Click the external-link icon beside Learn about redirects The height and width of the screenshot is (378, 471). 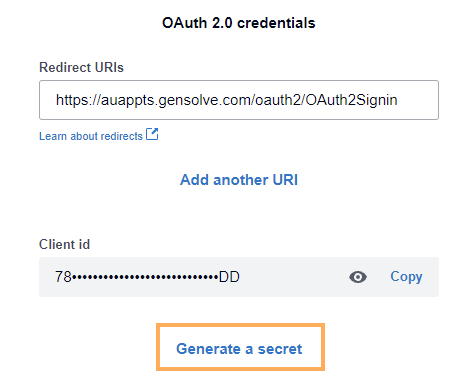tap(152, 134)
